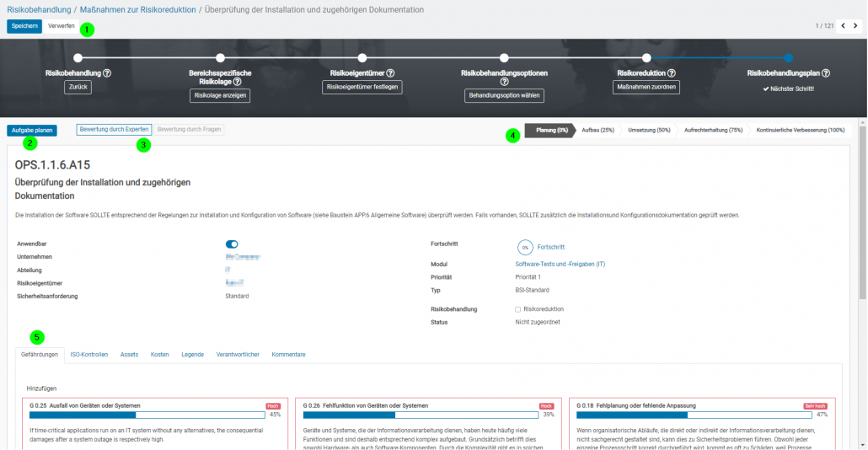Click Hinzufügen in Gefährdungen panel

[41, 388]
